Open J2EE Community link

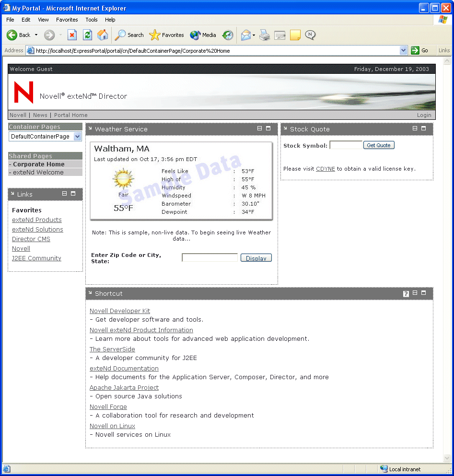click(x=36, y=258)
